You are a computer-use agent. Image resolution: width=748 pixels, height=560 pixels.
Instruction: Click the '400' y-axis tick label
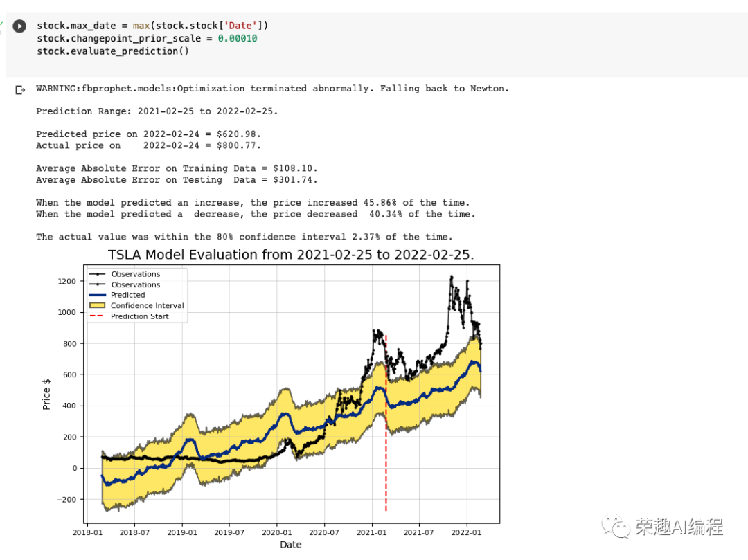(70, 406)
